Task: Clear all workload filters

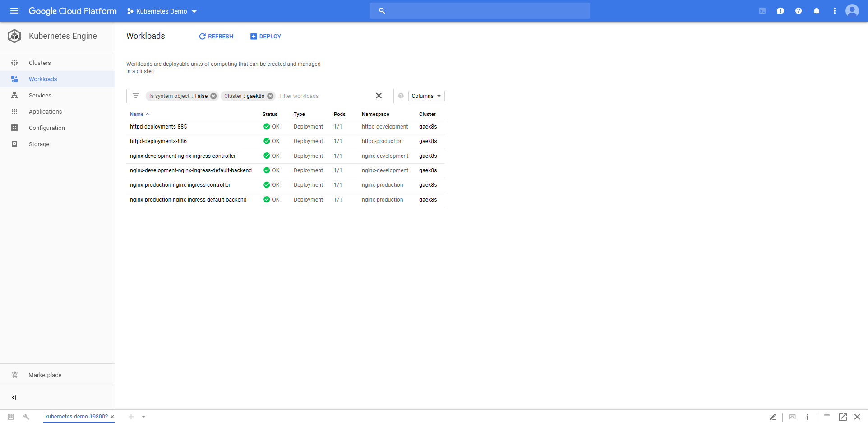Action: pos(379,96)
